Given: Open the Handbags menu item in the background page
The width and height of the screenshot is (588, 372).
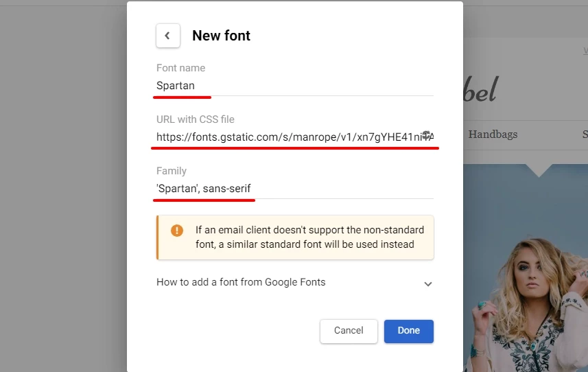Looking at the screenshot, I should 493,135.
